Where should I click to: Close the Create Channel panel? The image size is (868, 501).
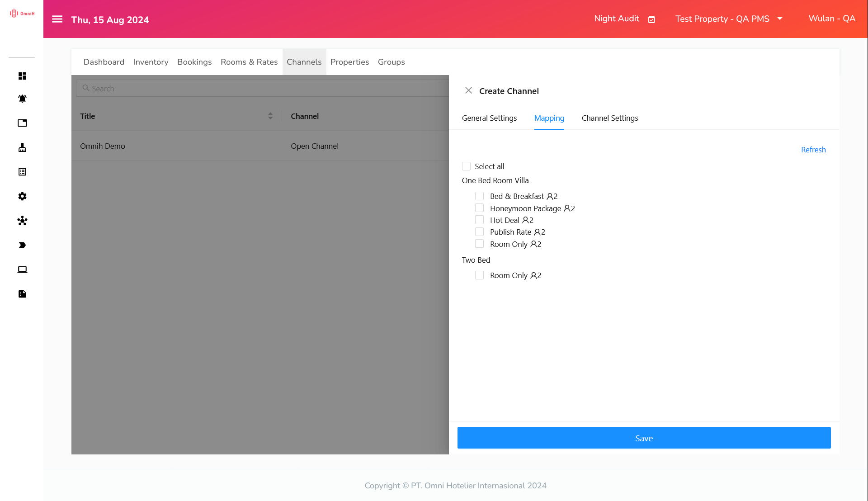pyautogui.click(x=468, y=90)
